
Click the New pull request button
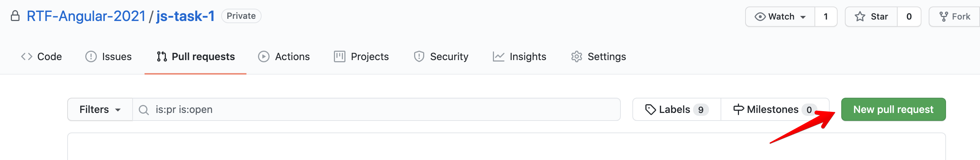(x=893, y=110)
